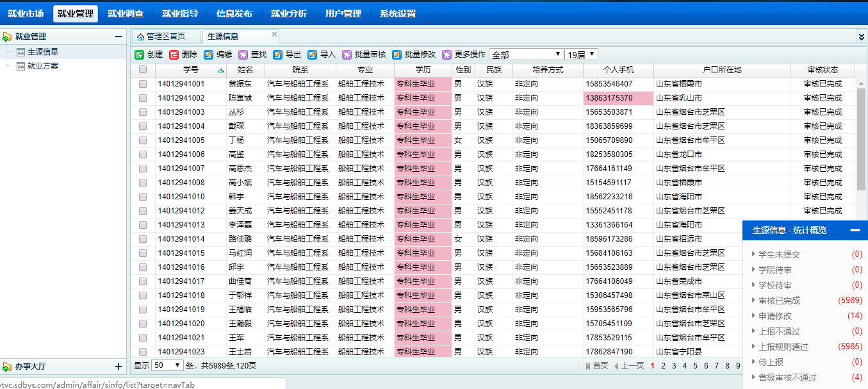Click the 编辑 (edit) toolbar icon

click(x=209, y=55)
